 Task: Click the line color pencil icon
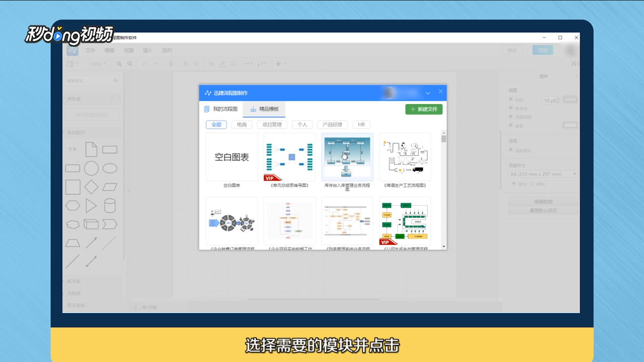[222, 64]
